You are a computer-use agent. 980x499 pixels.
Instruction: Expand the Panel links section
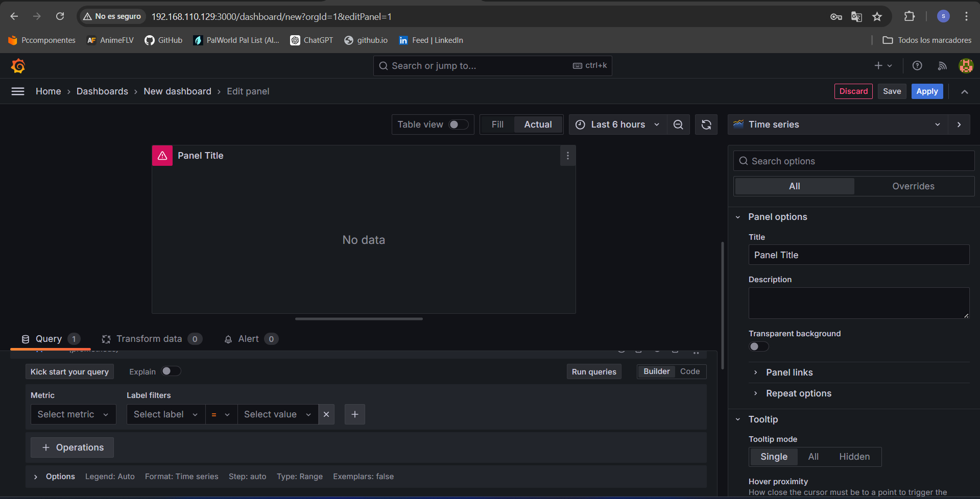click(789, 372)
